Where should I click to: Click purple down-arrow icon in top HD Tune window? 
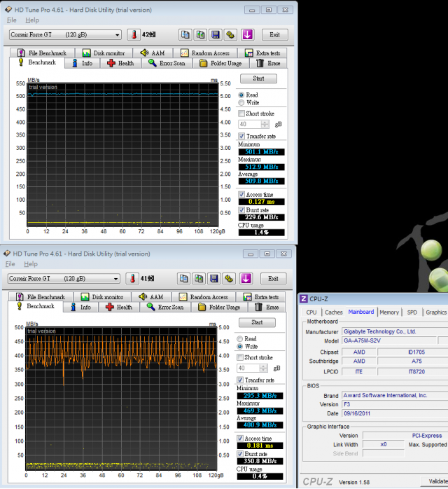click(x=247, y=34)
